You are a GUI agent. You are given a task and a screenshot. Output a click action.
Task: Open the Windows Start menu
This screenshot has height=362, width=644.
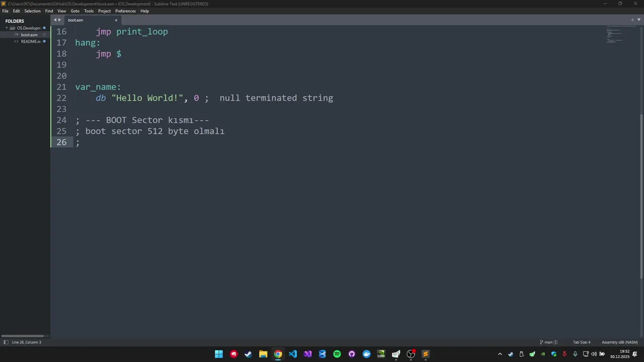point(219,354)
